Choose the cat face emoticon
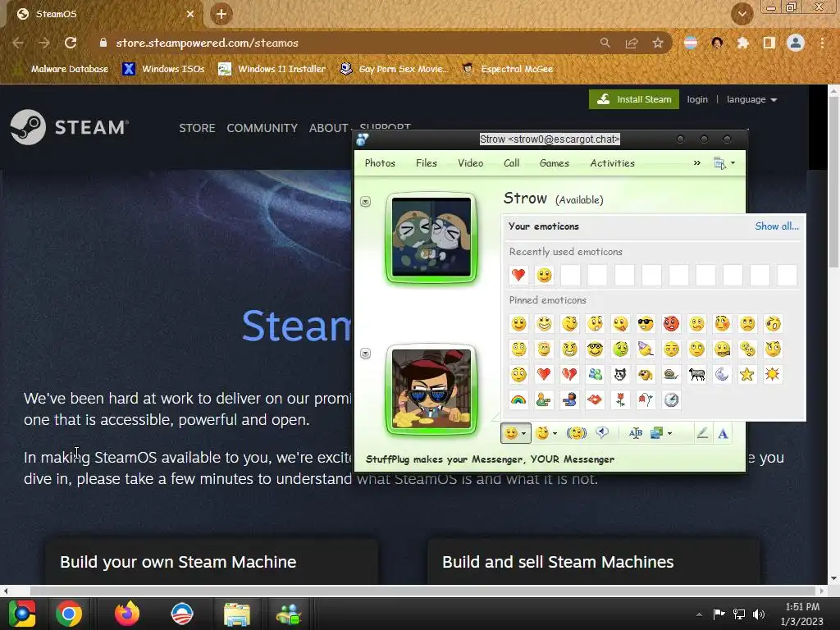Screen dimensions: 840x630 620,374
